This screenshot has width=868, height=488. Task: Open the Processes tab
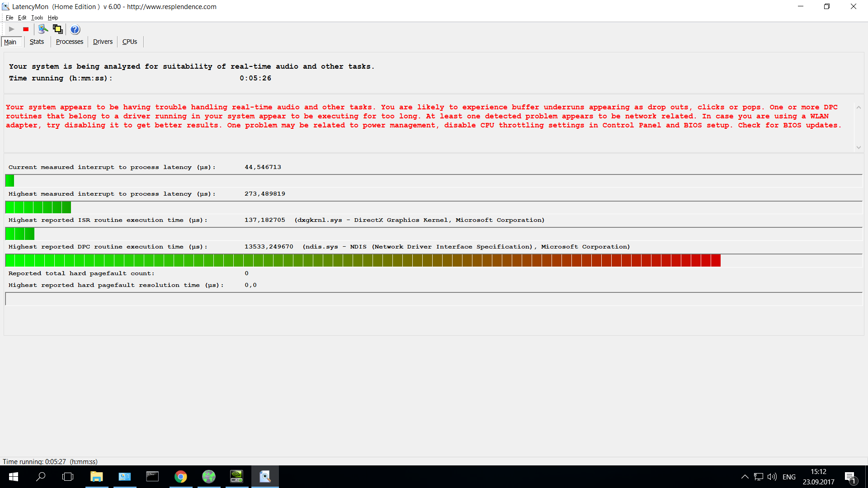tap(69, 42)
